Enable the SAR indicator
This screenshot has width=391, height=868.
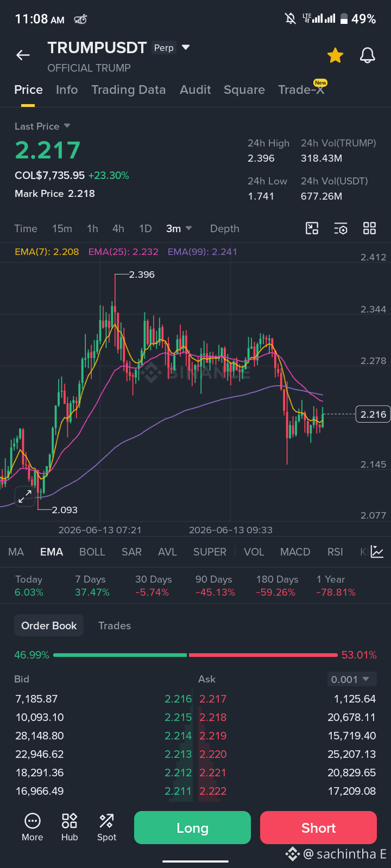[x=131, y=552]
